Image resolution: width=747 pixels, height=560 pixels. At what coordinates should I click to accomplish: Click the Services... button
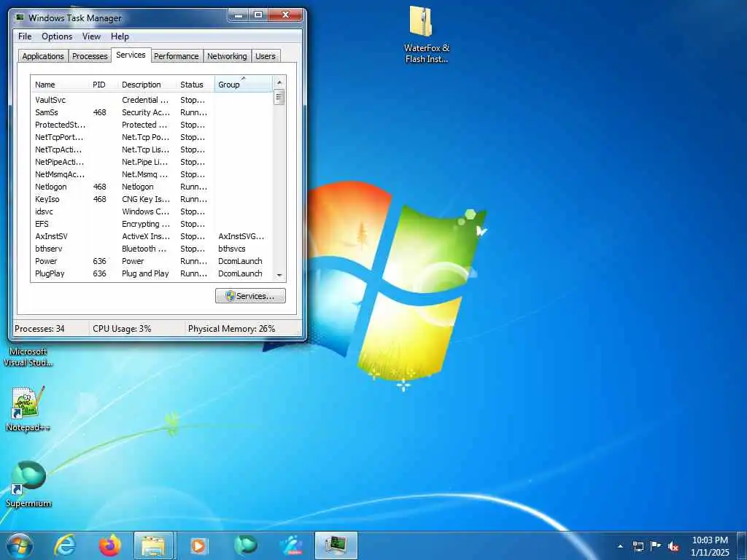(250, 296)
